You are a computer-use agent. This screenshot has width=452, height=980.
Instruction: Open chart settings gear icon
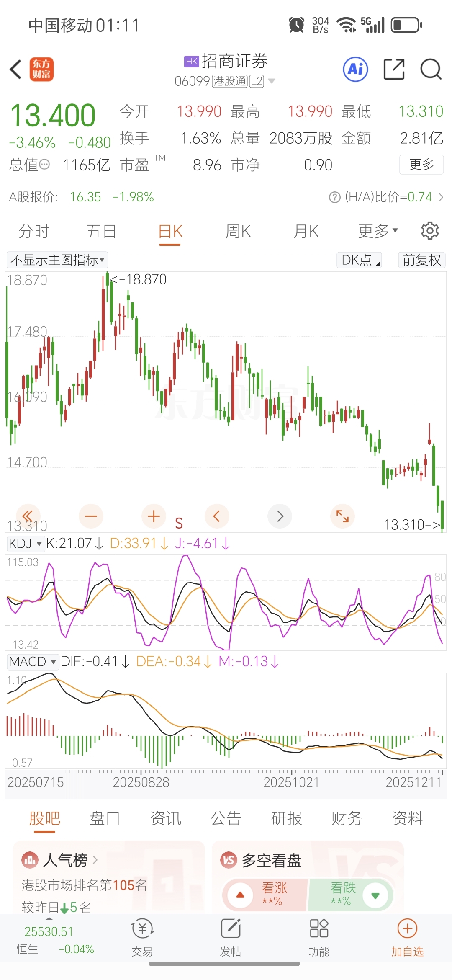click(x=430, y=231)
